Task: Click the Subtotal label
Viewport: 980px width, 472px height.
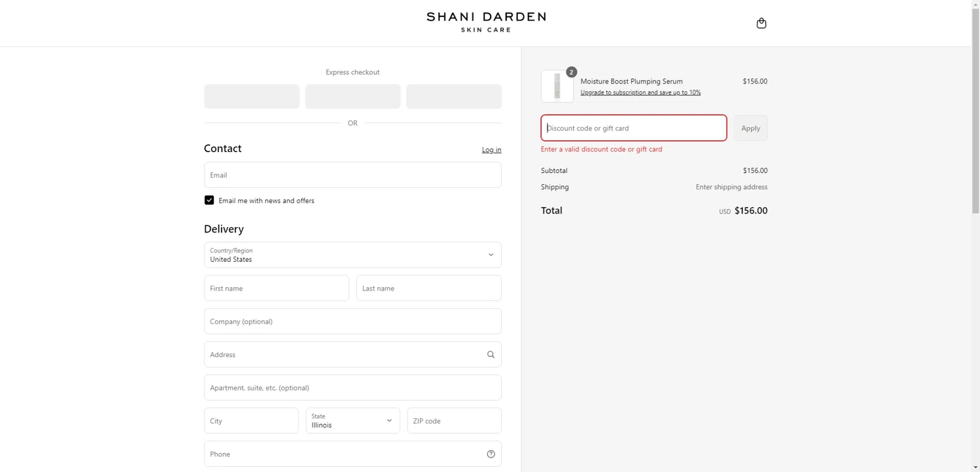Action: tap(554, 170)
